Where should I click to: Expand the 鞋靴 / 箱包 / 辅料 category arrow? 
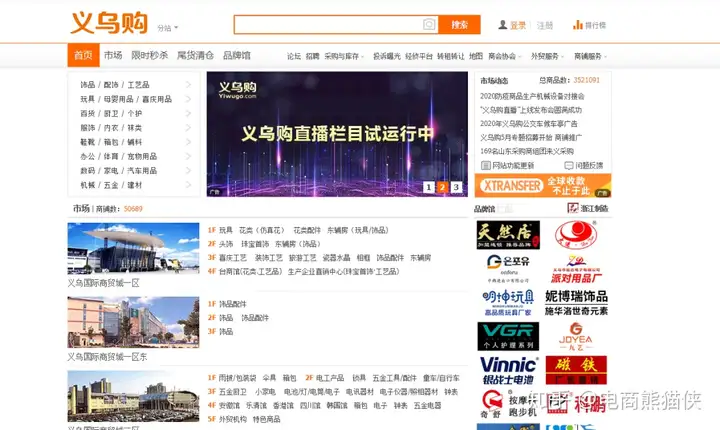188,142
